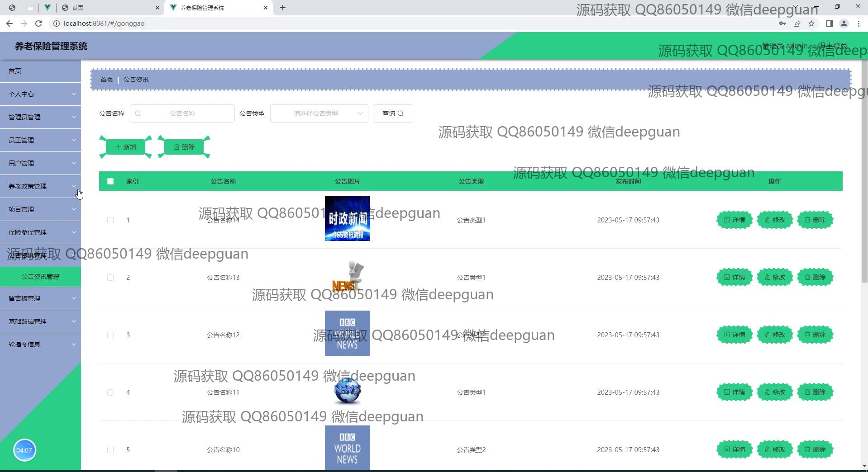868x472 pixels.
Task: Open the saved password key icon
Action: coord(782,24)
